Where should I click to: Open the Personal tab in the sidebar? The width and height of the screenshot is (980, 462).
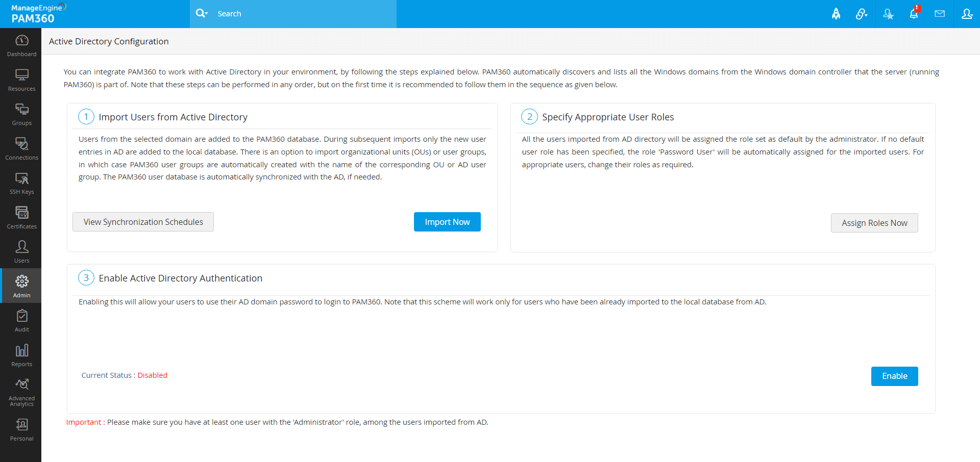[x=21, y=430]
